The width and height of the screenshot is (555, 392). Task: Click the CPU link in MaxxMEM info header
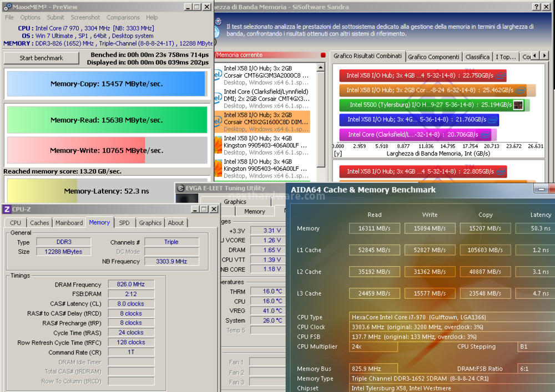26,28
